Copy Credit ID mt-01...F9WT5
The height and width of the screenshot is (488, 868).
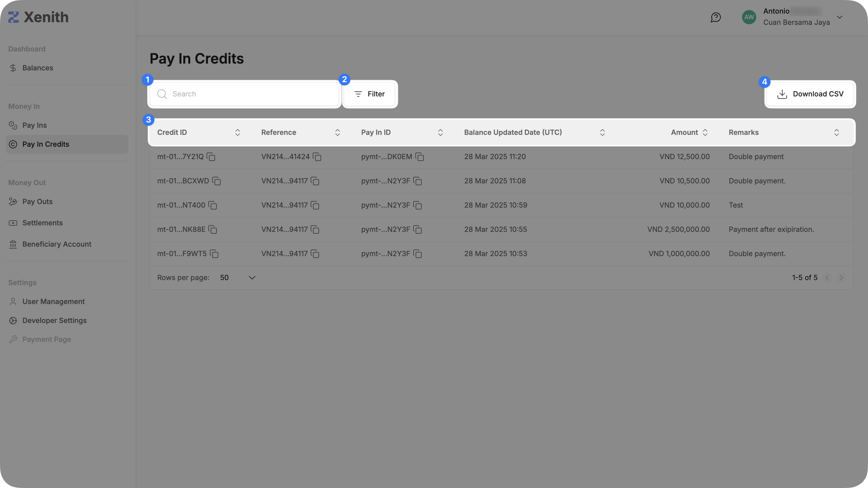click(x=214, y=254)
